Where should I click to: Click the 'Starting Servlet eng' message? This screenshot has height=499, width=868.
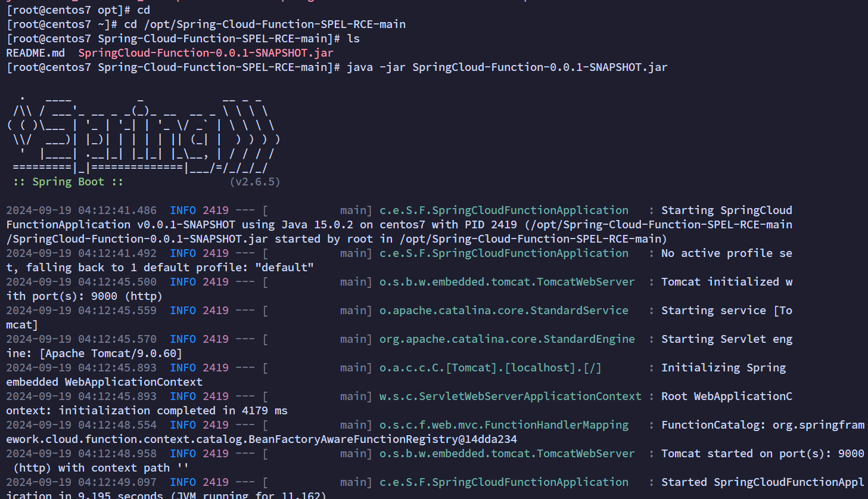pos(727,339)
